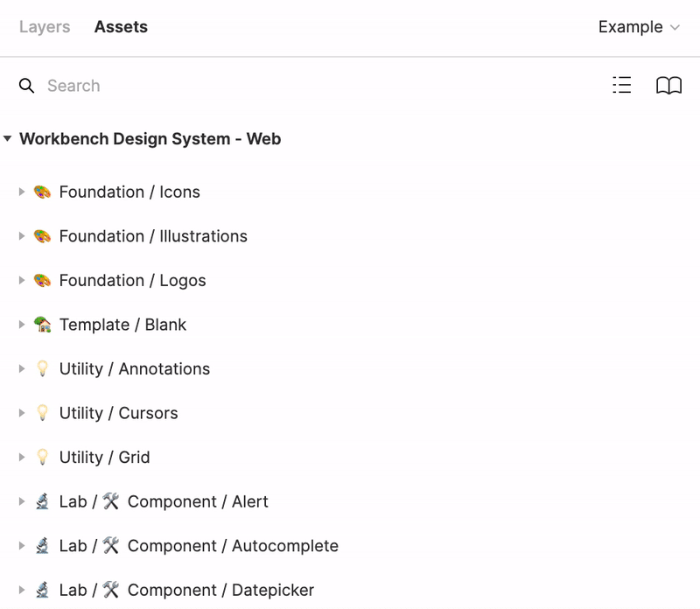Screen dimensions: 700x609
Task: Expand the Foundation / Logos arrow
Action: 21,280
